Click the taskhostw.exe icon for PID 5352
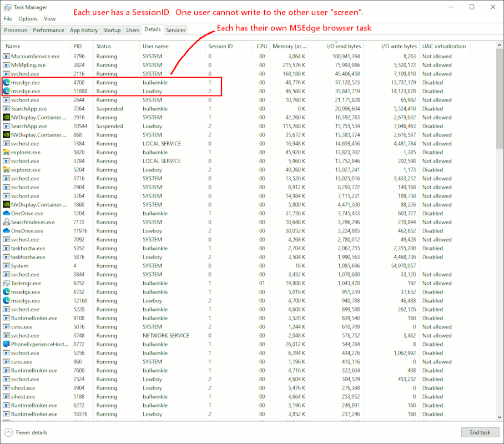 click(x=6, y=248)
